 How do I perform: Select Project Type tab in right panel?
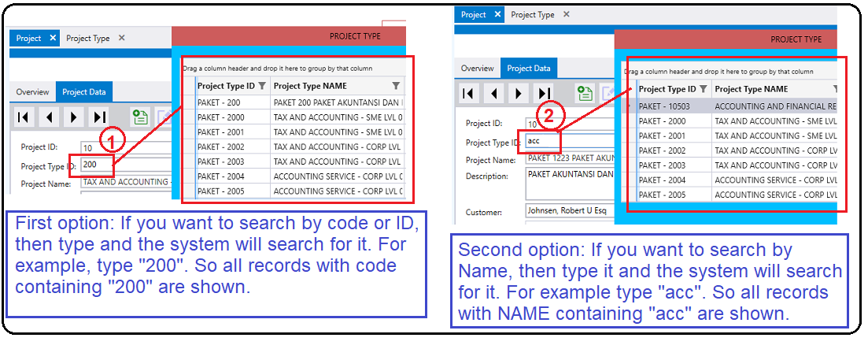533,14
